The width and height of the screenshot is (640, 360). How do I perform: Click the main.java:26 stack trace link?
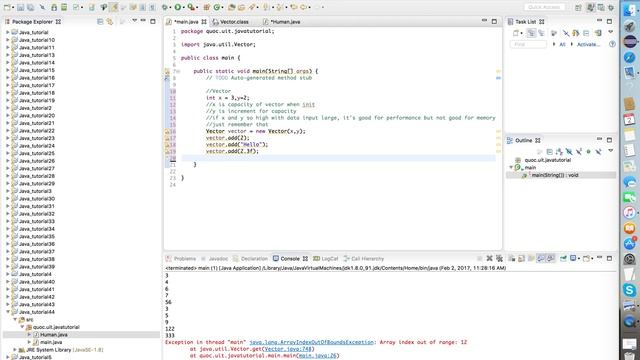click(x=317, y=356)
